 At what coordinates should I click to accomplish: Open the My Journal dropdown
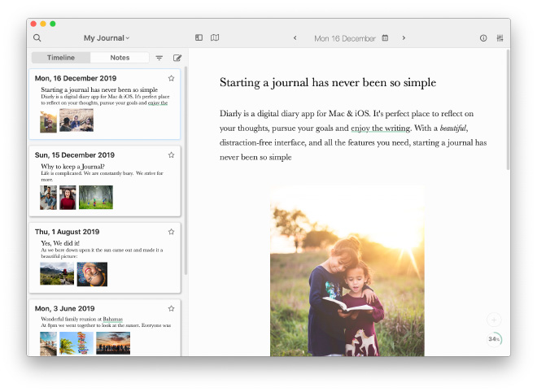click(x=107, y=38)
